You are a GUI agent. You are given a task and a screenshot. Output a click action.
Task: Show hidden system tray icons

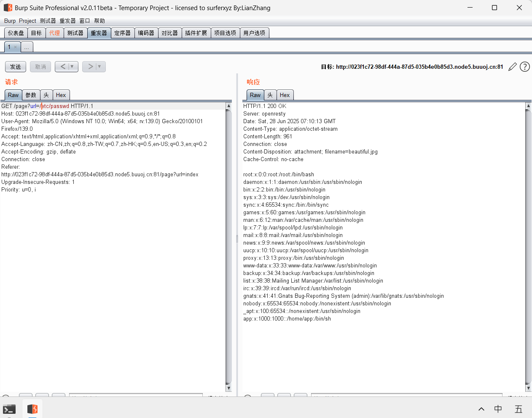pos(481,409)
